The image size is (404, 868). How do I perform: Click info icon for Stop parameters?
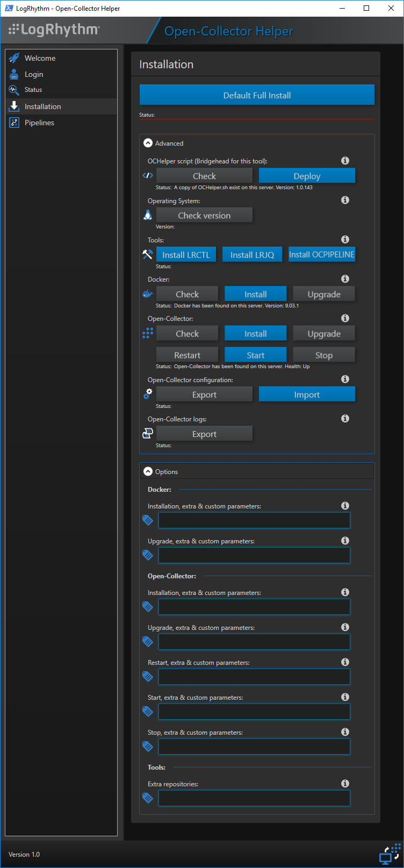pos(345,732)
